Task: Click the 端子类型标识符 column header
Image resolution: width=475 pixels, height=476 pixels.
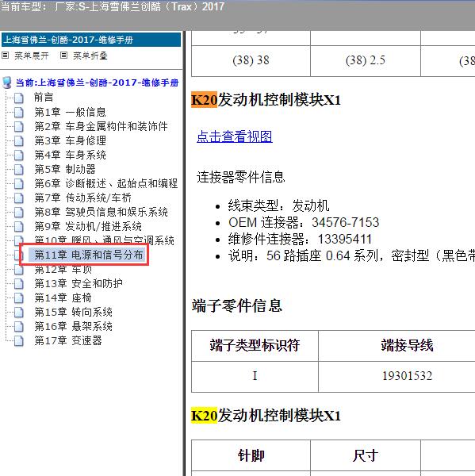Action: pos(255,345)
